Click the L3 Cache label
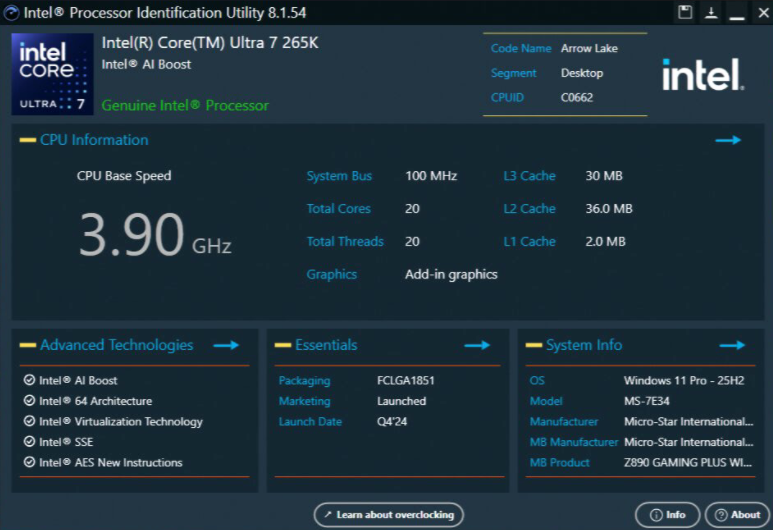 tap(529, 176)
